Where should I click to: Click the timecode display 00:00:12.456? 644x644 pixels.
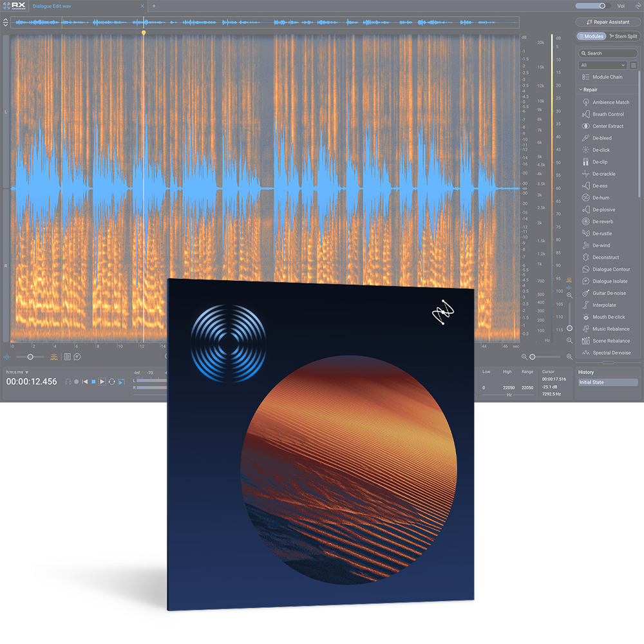(x=32, y=381)
